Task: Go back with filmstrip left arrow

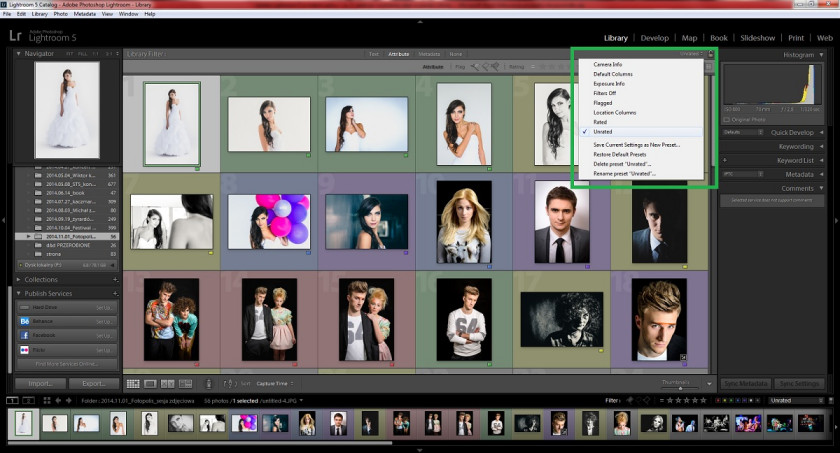Action: [58, 400]
